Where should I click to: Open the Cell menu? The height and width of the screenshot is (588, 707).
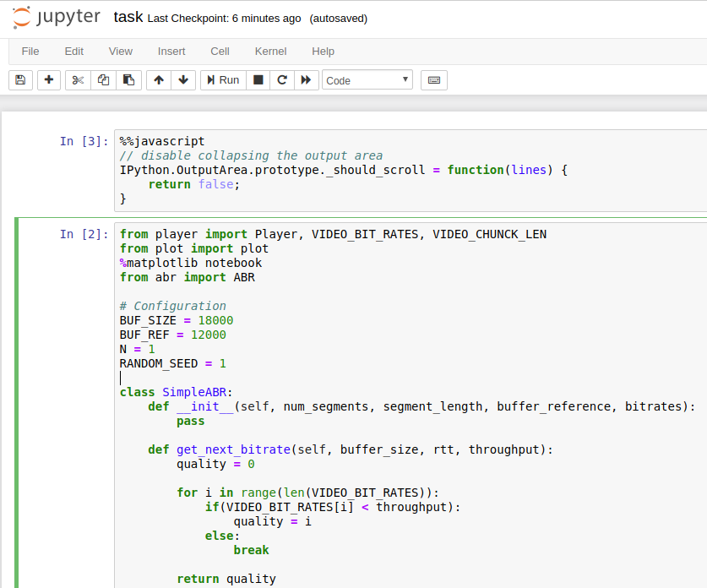tap(220, 52)
